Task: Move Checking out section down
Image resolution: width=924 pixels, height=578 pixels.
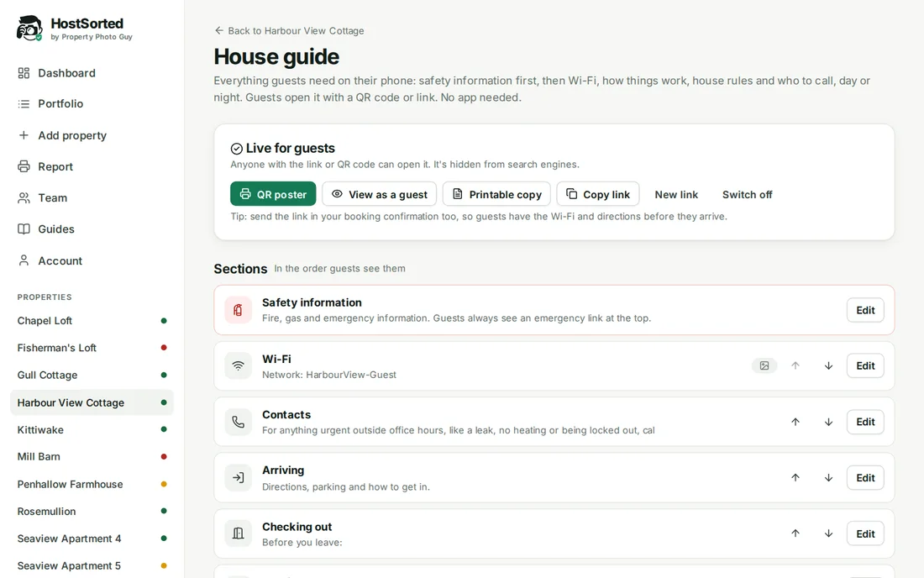Action: pos(828,533)
